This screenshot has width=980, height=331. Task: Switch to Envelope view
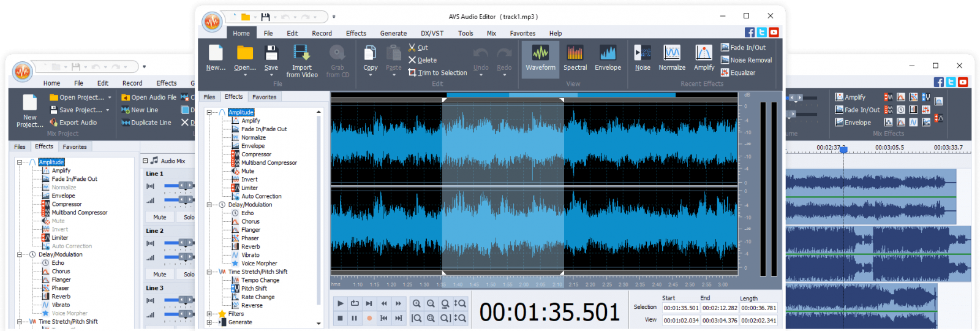point(608,58)
